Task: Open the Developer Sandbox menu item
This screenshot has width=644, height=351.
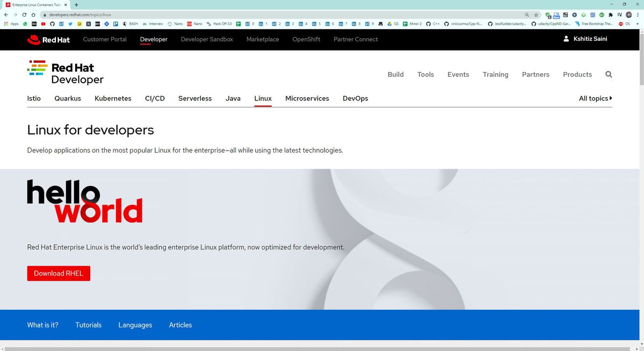Action: click(207, 39)
